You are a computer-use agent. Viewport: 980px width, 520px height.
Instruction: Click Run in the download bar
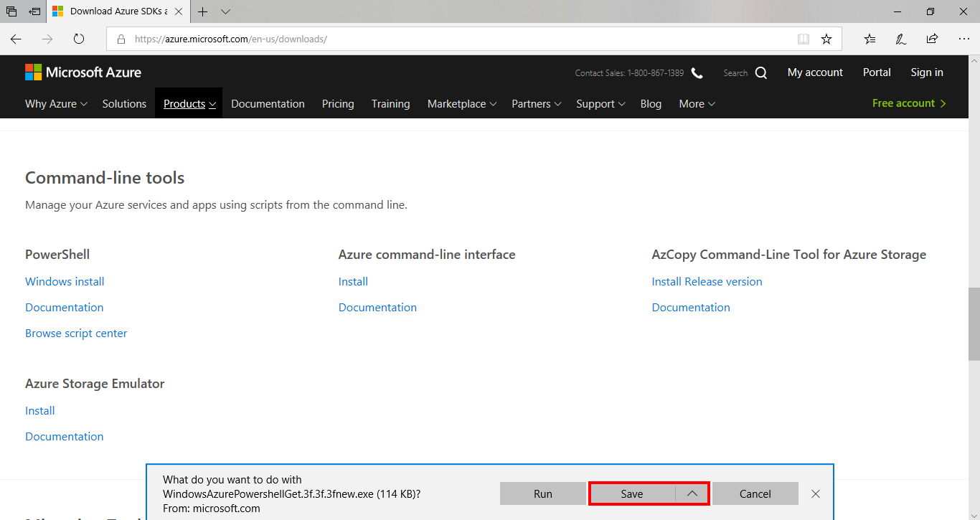point(543,493)
